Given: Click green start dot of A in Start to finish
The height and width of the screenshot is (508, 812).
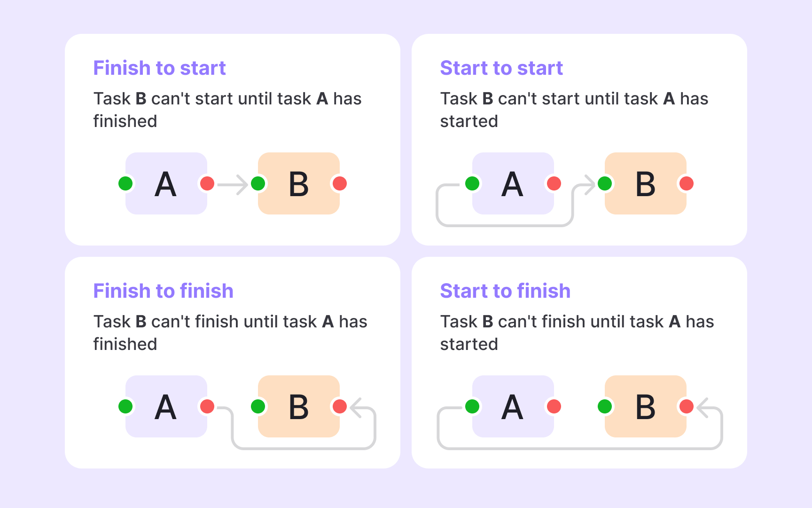Looking at the screenshot, I should click(x=472, y=406).
